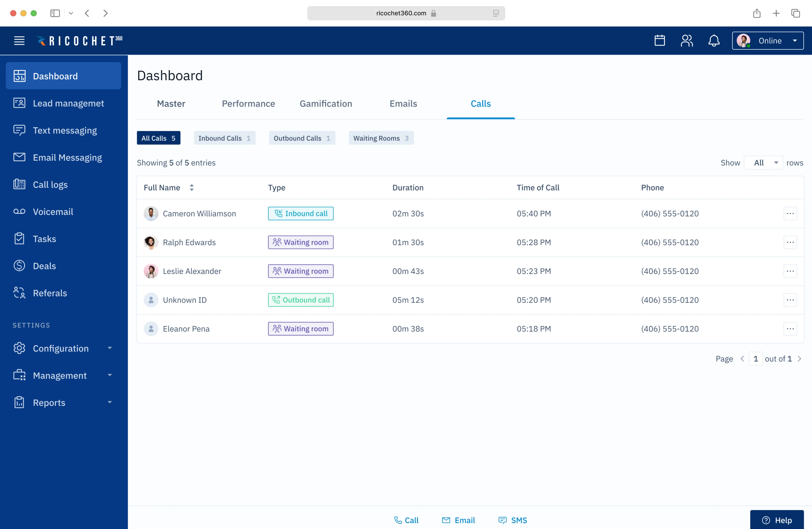
Task: Open the notifications bell
Action: [714, 41]
